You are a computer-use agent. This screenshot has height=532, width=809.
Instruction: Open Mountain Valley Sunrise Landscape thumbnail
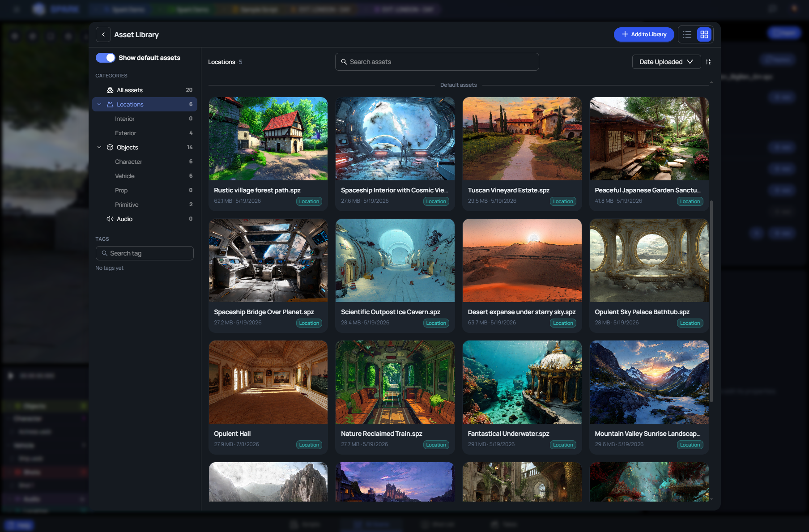coord(649,382)
